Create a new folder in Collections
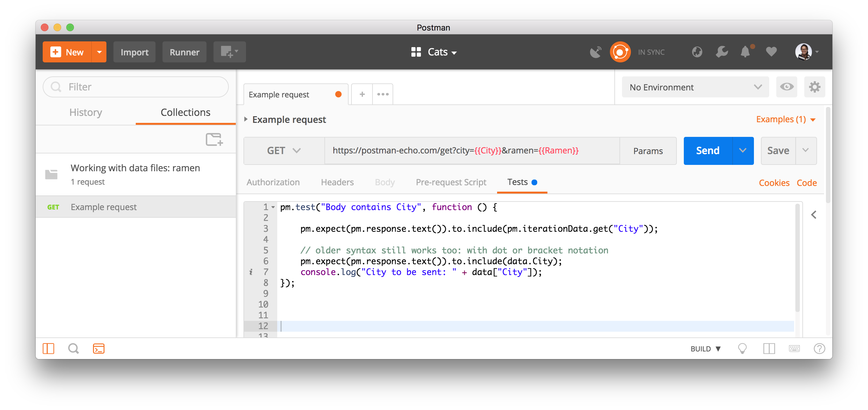The height and width of the screenshot is (410, 868). click(214, 139)
